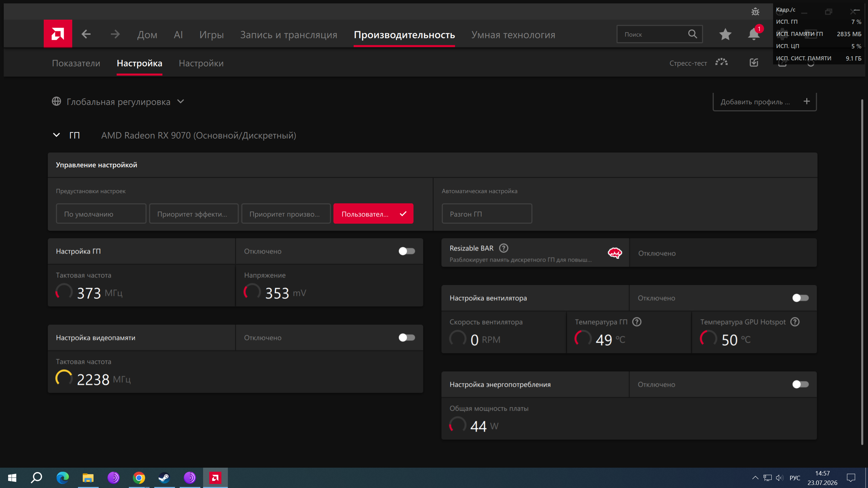Click the 353 mV voltage value
The width and height of the screenshot is (868, 488).
coord(285,293)
